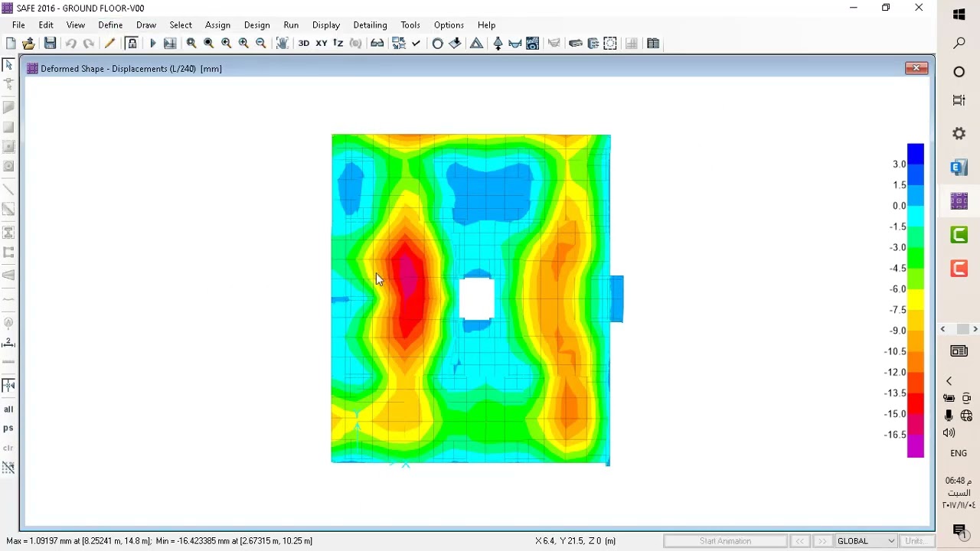The width and height of the screenshot is (980, 551).
Task: Show reaction forces toolbar icon
Action: pyautogui.click(x=498, y=44)
